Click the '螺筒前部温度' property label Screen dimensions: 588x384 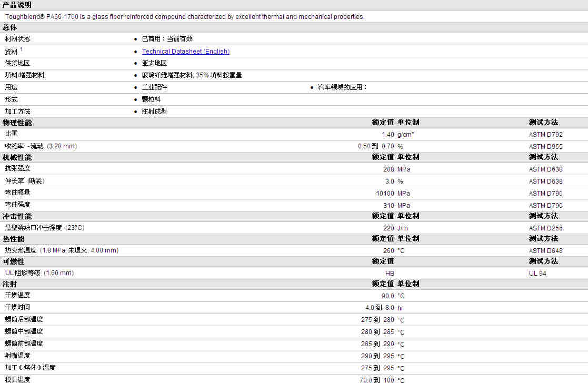pyautogui.click(x=24, y=343)
